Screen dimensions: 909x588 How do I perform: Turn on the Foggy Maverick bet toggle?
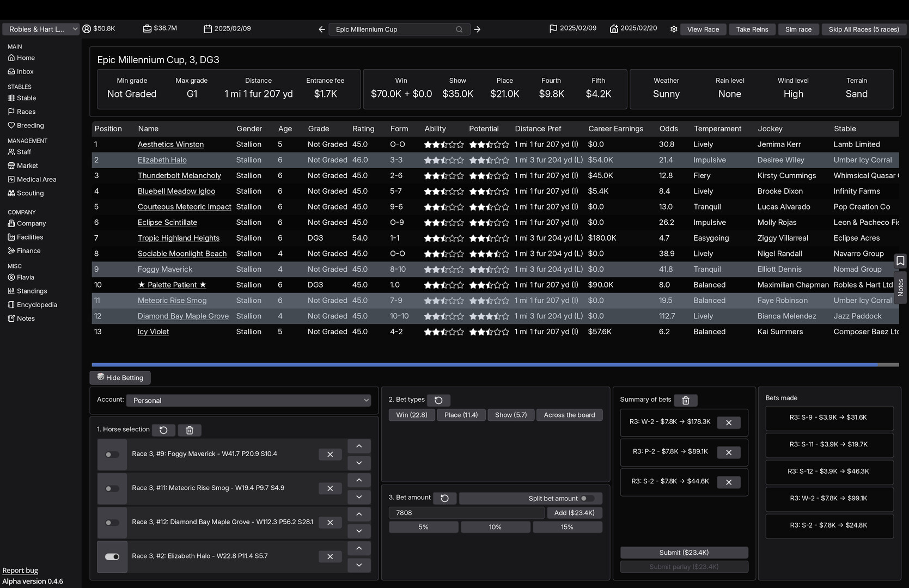pos(112,455)
